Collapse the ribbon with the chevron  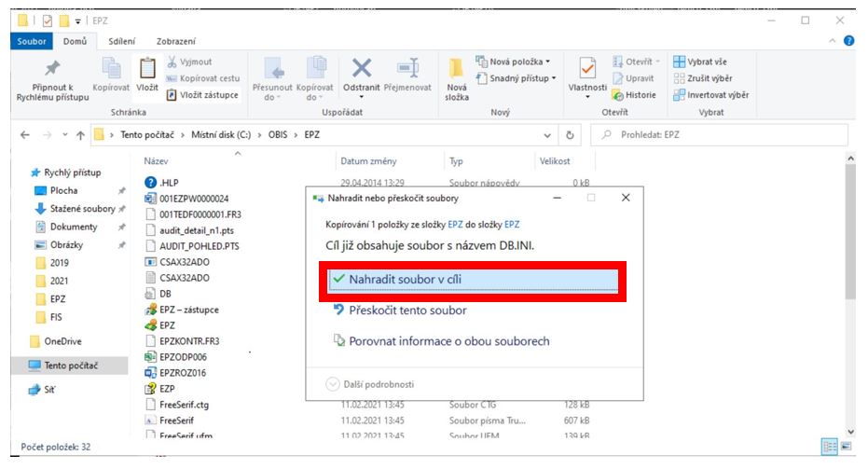pyautogui.click(x=833, y=41)
